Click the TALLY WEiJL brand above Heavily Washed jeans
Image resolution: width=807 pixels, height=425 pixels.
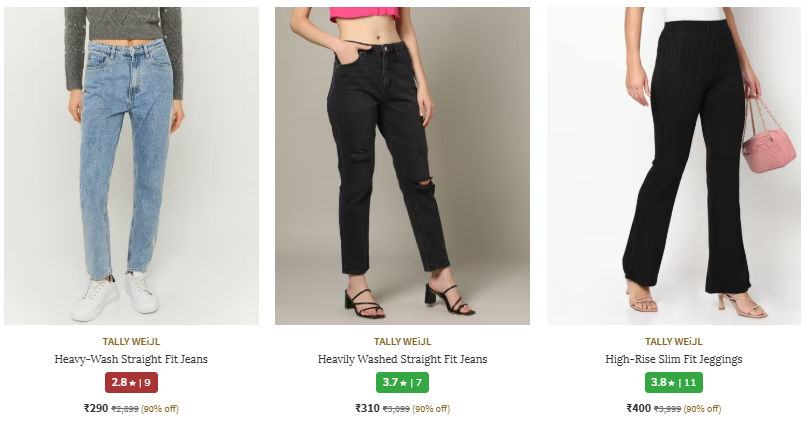point(402,341)
